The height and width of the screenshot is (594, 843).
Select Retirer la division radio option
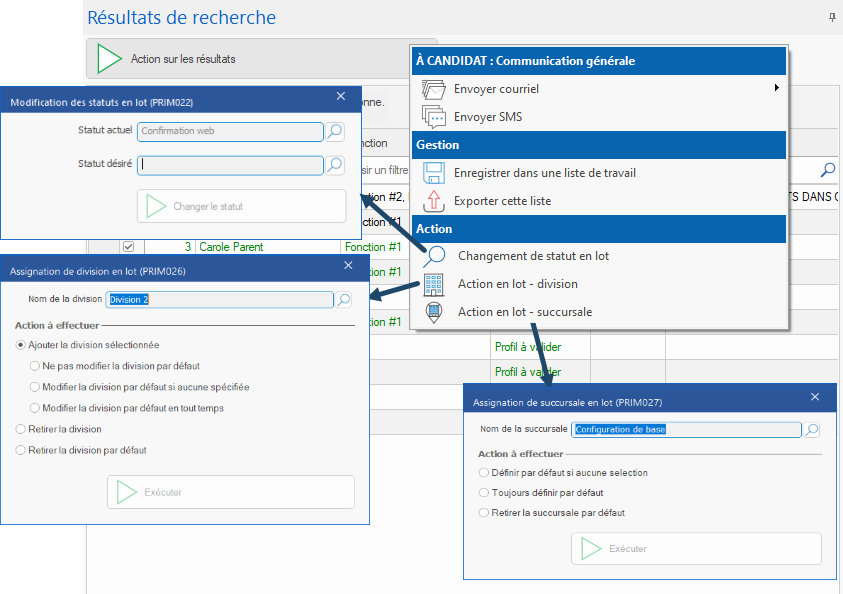pos(21,429)
